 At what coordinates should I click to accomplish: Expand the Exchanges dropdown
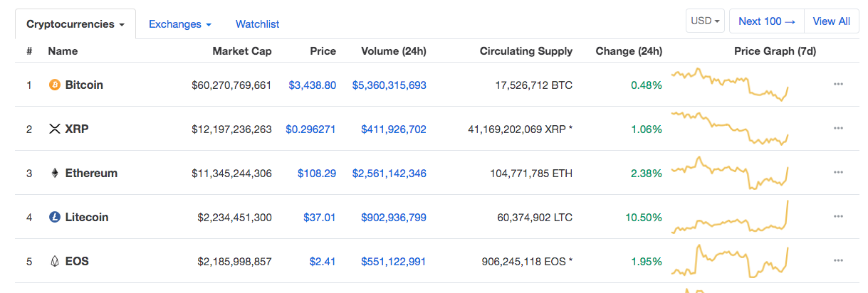point(180,24)
